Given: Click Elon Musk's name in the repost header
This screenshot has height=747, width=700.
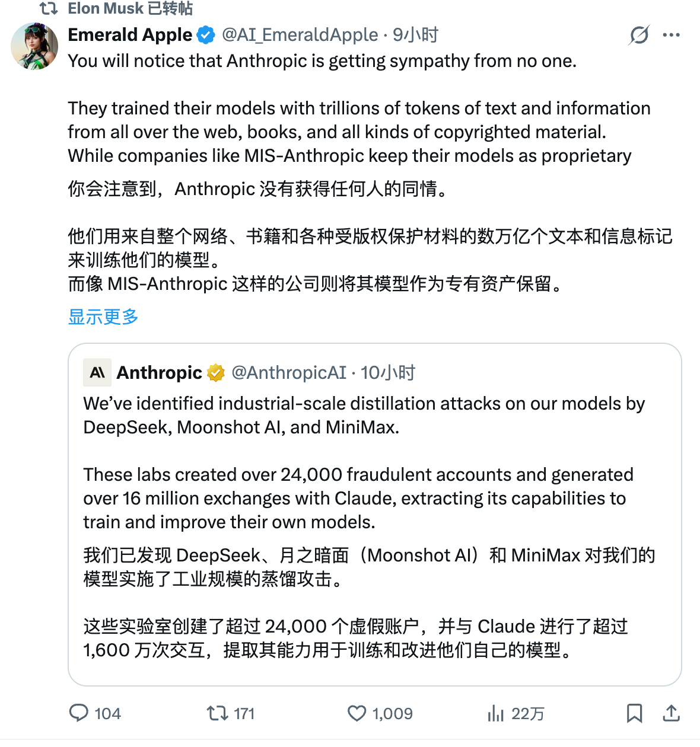Looking at the screenshot, I should point(104,8).
